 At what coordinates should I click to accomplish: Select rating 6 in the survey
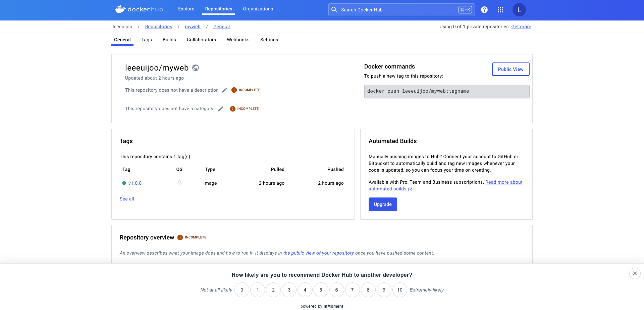point(336,290)
